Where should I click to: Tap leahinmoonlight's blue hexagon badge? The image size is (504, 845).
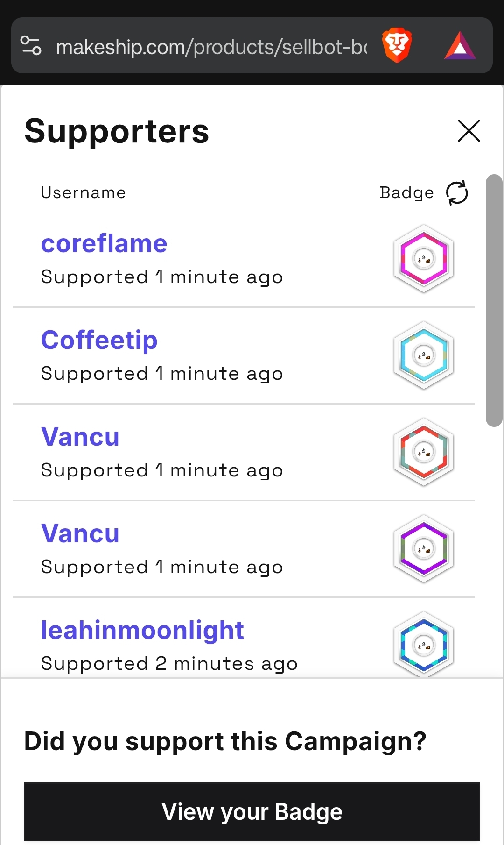point(424,645)
